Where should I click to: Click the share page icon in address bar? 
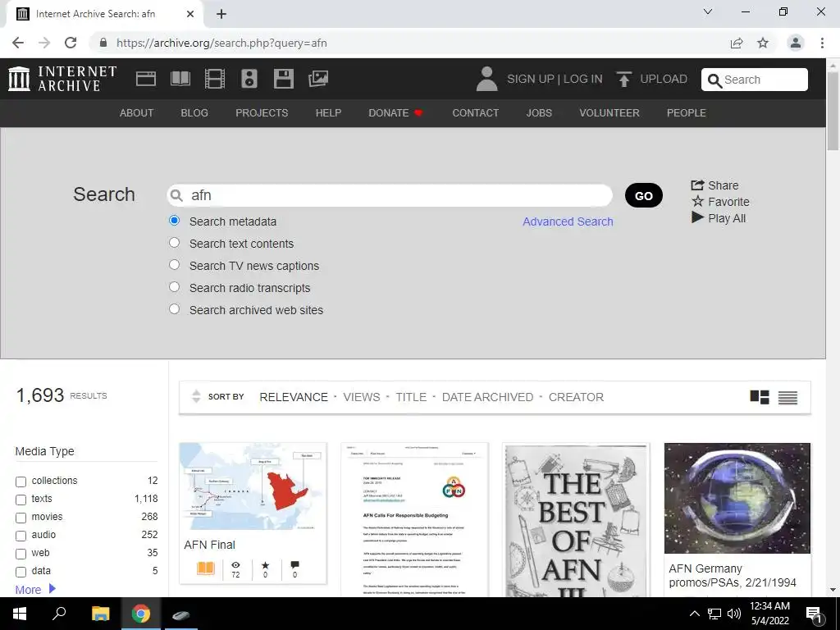tap(737, 43)
